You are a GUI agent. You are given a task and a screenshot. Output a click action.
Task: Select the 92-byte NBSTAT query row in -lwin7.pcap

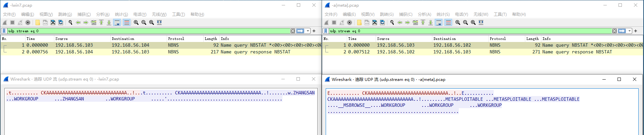click(x=161, y=45)
